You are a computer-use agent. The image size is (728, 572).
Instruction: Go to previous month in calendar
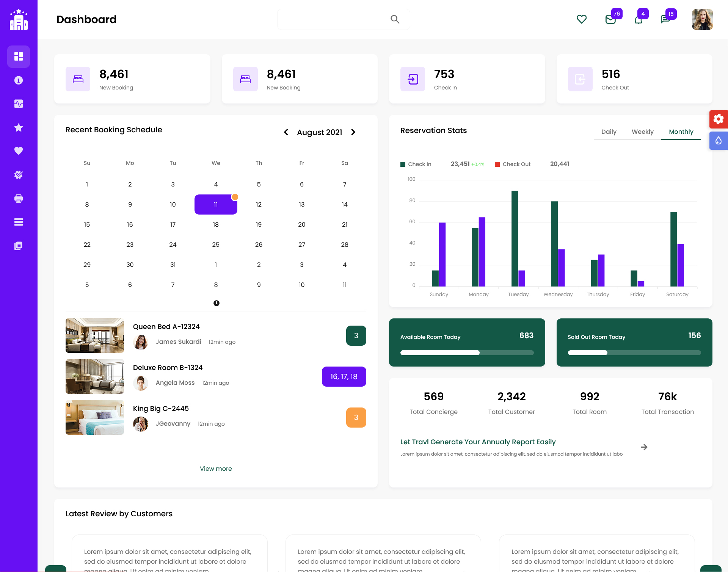[x=286, y=132]
